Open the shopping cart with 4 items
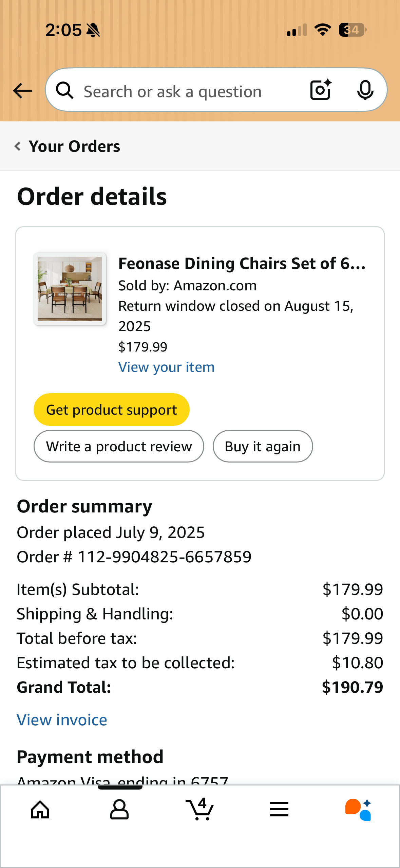 200,810
